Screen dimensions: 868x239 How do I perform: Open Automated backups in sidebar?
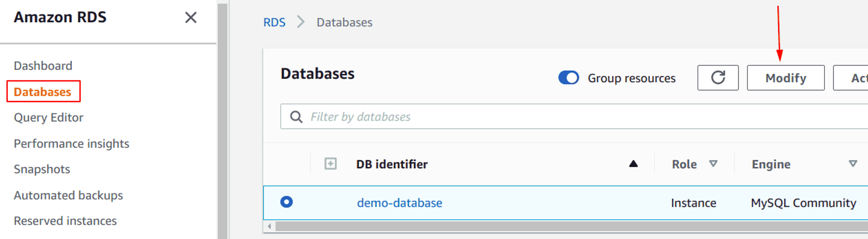click(x=69, y=195)
